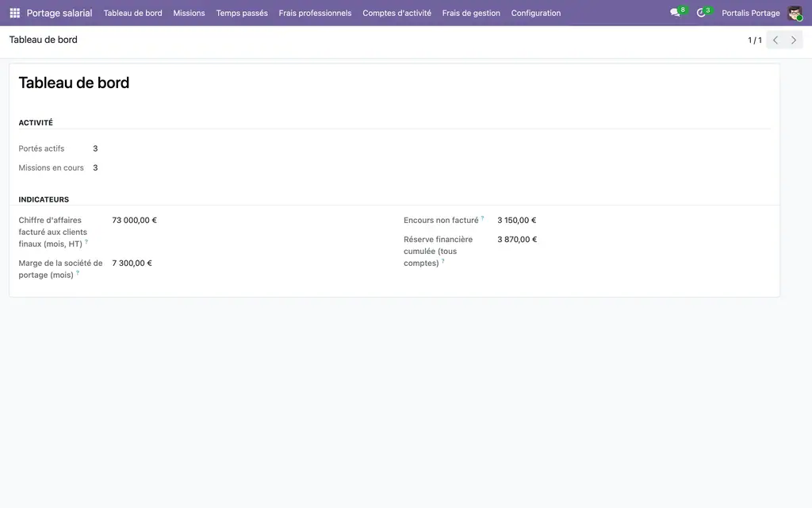Click the ACTIVITÉ section heading
The image size is (812, 508).
(36, 123)
